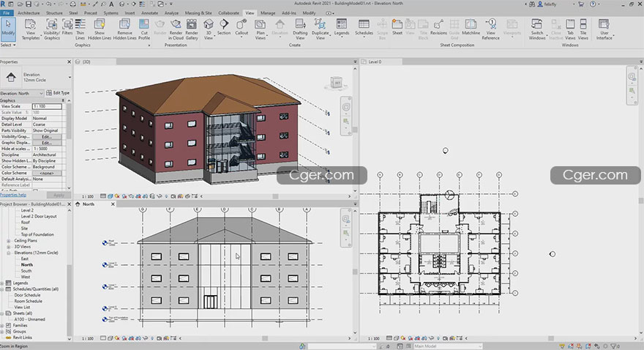The width and height of the screenshot is (644, 350).
Task: Open View Templates tool
Action: pyautogui.click(x=31, y=29)
